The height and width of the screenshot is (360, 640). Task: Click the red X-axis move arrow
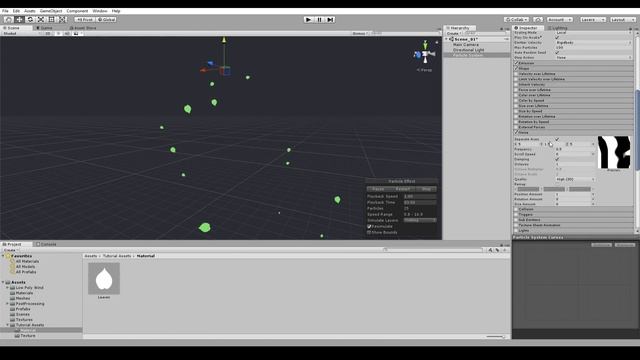coord(202,70)
